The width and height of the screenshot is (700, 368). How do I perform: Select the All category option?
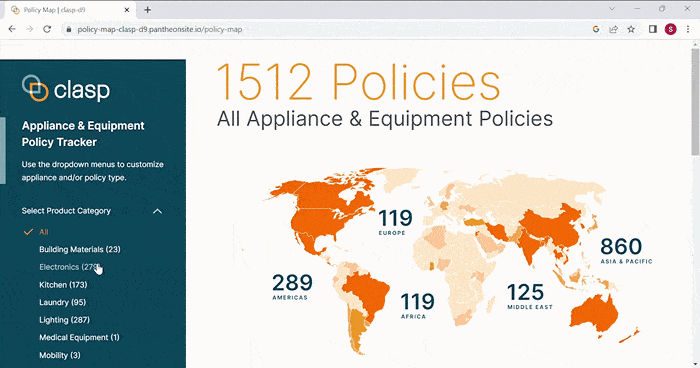[43, 232]
